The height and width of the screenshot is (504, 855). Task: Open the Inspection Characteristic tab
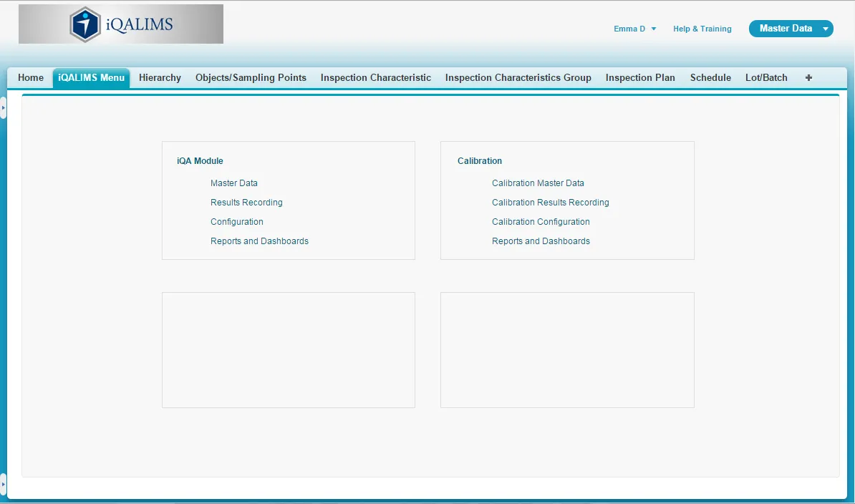pyautogui.click(x=376, y=78)
